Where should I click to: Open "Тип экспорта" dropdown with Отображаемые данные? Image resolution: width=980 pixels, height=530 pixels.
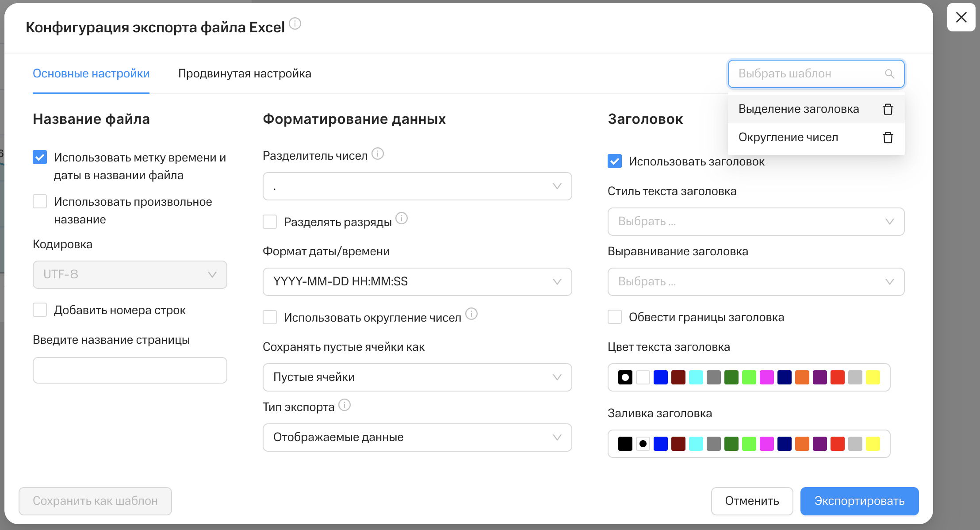point(417,438)
